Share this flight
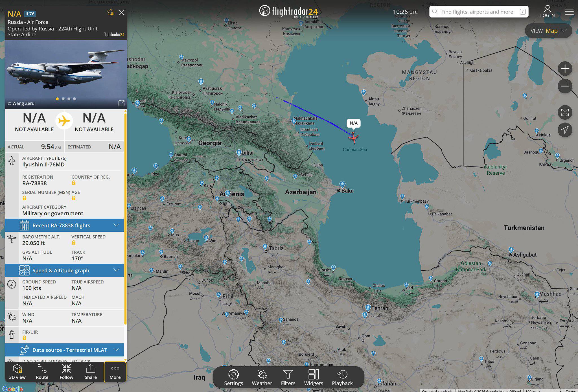The height and width of the screenshot is (392, 578). 91,372
